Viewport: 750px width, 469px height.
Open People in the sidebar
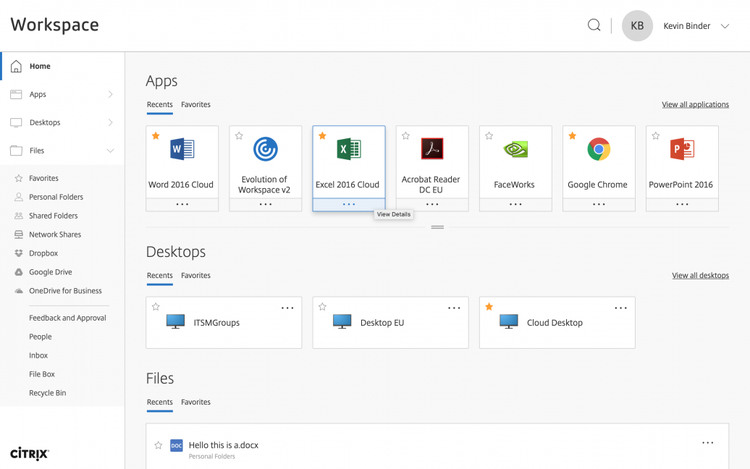coord(40,337)
